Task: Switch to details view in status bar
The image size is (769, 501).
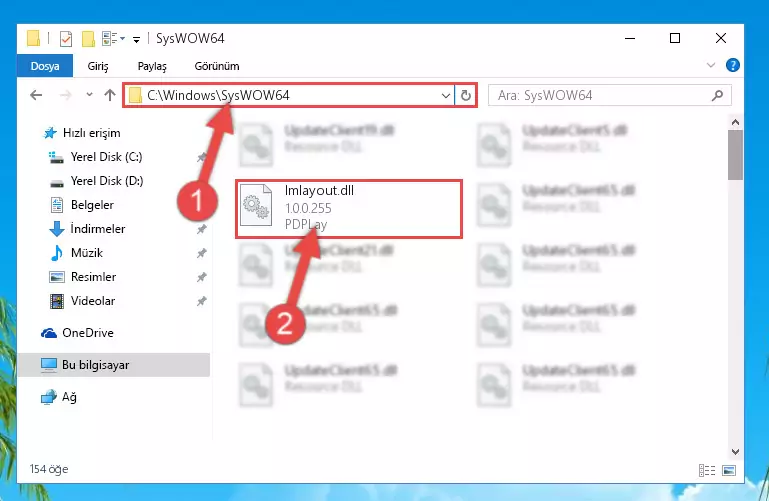Action: coord(707,471)
